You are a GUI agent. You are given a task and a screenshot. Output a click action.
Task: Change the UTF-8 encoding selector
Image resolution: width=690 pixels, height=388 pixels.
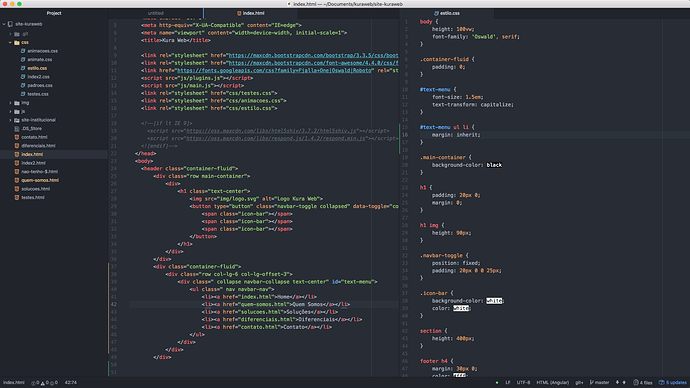[523, 383]
